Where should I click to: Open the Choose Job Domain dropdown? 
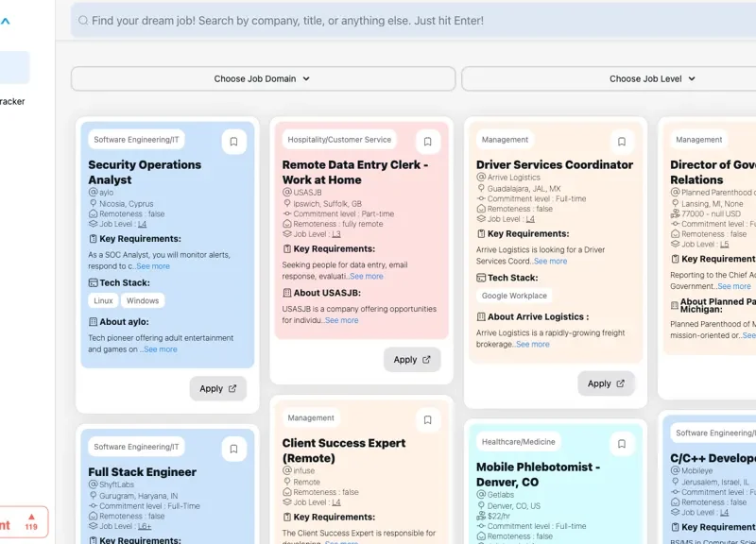click(x=262, y=79)
